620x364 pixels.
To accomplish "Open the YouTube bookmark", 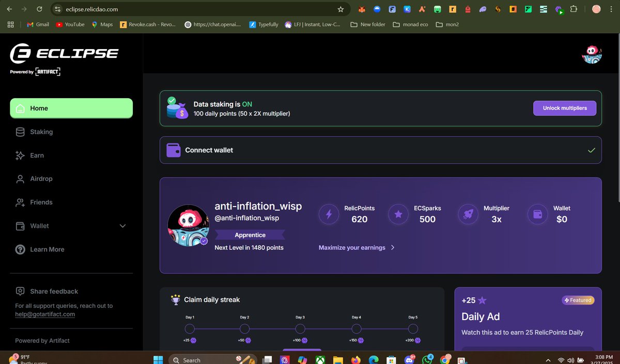I will [70, 24].
